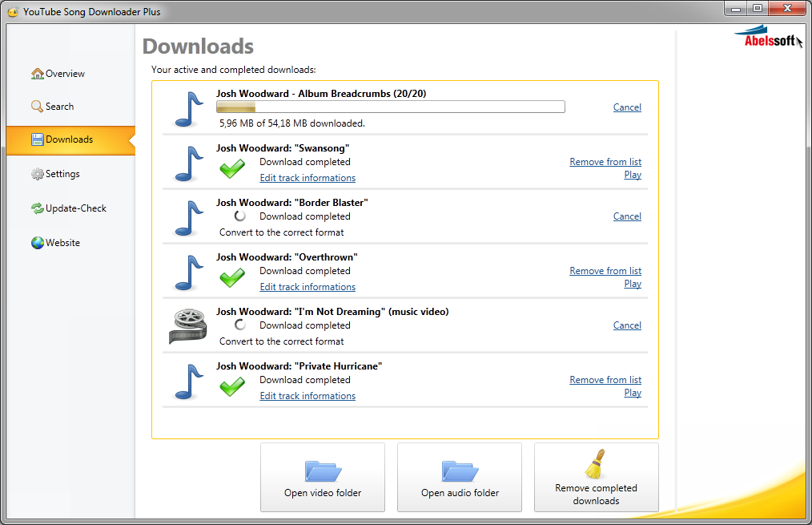Click the Downloads floppy disk icon
The height and width of the screenshot is (525, 812).
(x=38, y=139)
